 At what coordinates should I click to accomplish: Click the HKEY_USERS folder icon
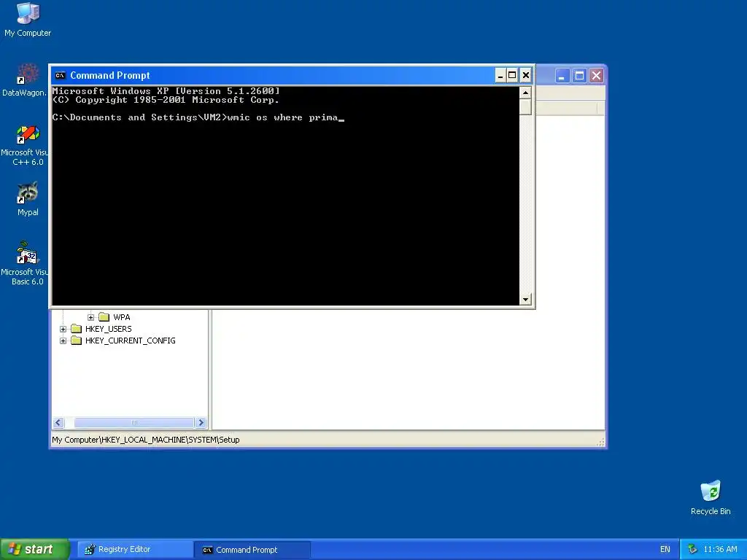click(x=76, y=329)
